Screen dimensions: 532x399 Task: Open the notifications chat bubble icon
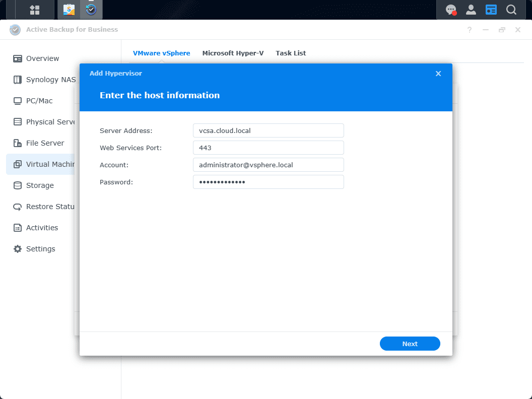(451, 10)
